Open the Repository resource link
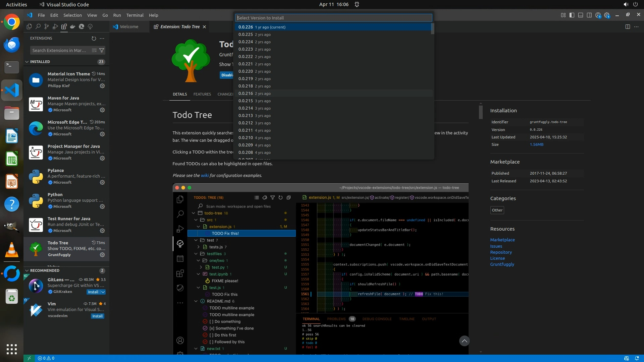Viewport: 644px width, 362px height. tap(501, 252)
